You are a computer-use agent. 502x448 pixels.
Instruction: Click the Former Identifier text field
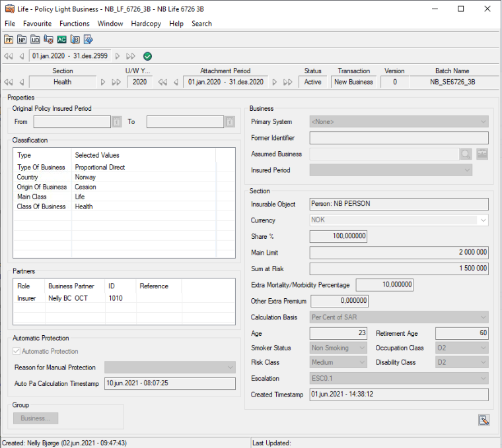[x=399, y=138]
